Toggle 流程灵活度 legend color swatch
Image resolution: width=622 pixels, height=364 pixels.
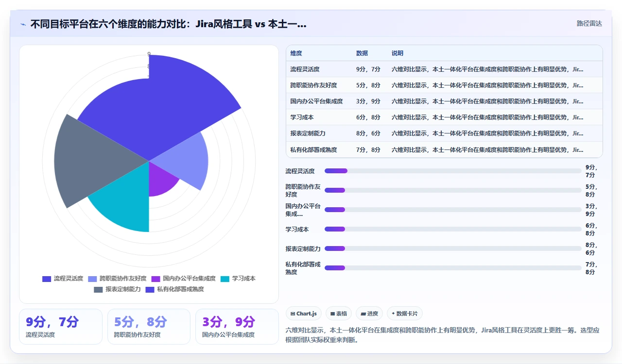click(x=47, y=279)
